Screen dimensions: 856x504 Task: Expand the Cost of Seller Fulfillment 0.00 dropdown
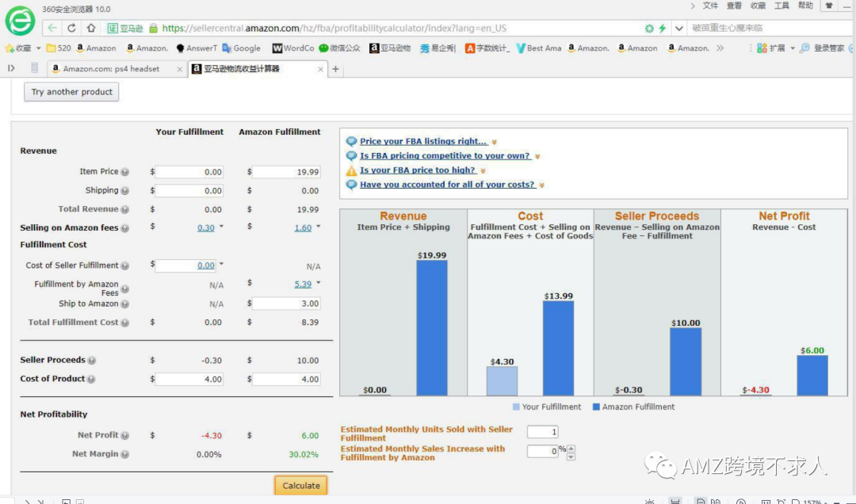pos(221,265)
